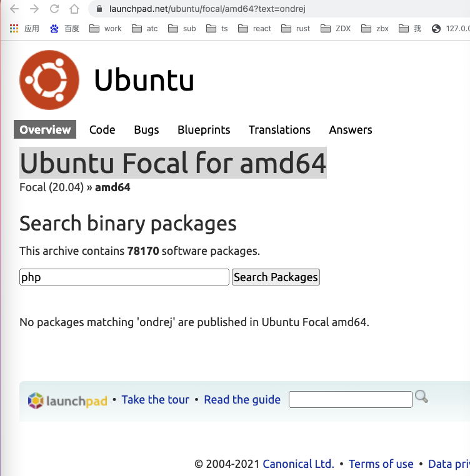Select the Overview tab
Image resolution: width=470 pixels, height=476 pixels.
tap(45, 130)
